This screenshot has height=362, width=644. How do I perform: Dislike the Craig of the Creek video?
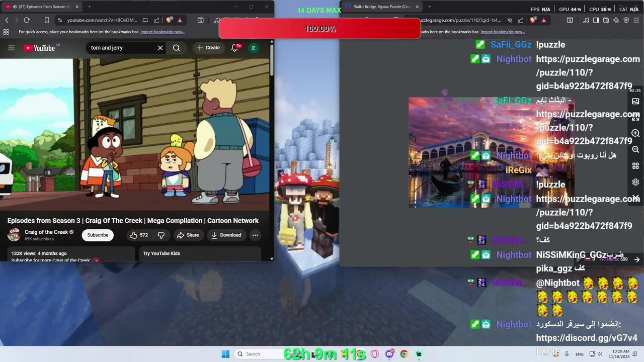[x=161, y=235]
